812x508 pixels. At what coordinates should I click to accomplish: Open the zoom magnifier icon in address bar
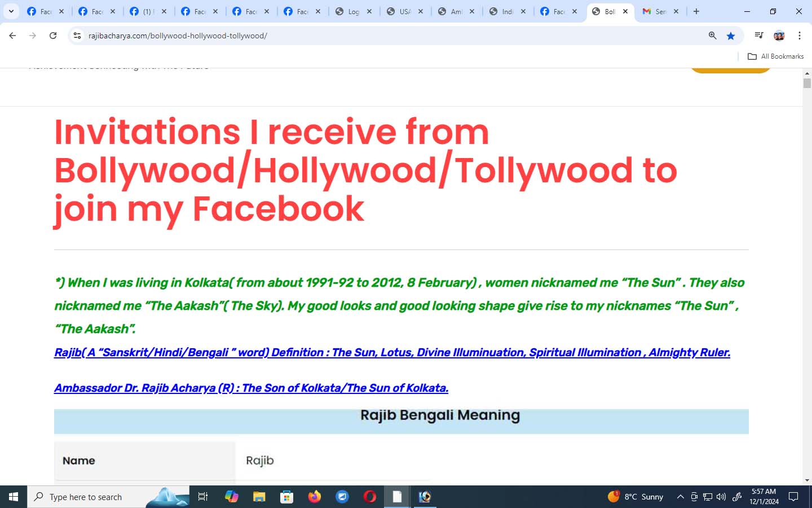[713, 36]
